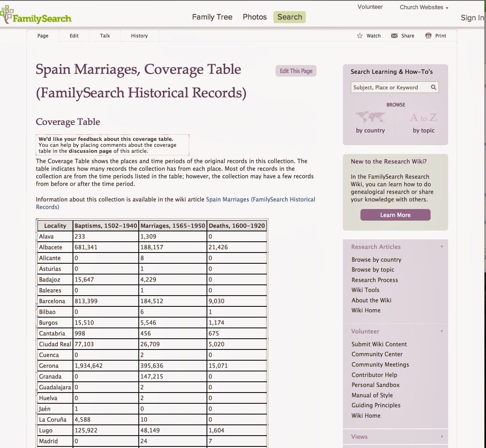
Task: Click the Edit This Page button
Action: [296, 71]
